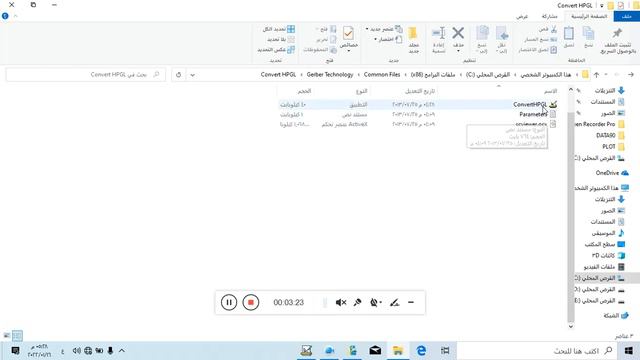
Task: Open Mail app from taskbar
Action: tap(375, 351)
